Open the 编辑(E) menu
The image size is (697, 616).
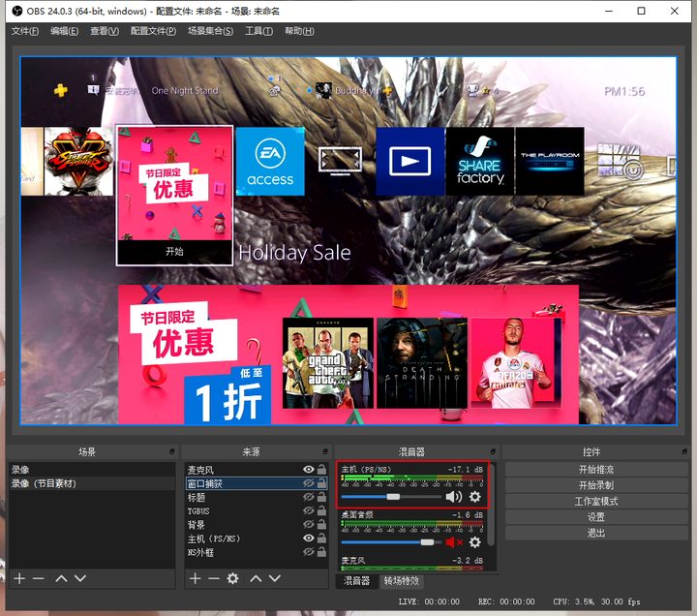[x=65, y=31]
